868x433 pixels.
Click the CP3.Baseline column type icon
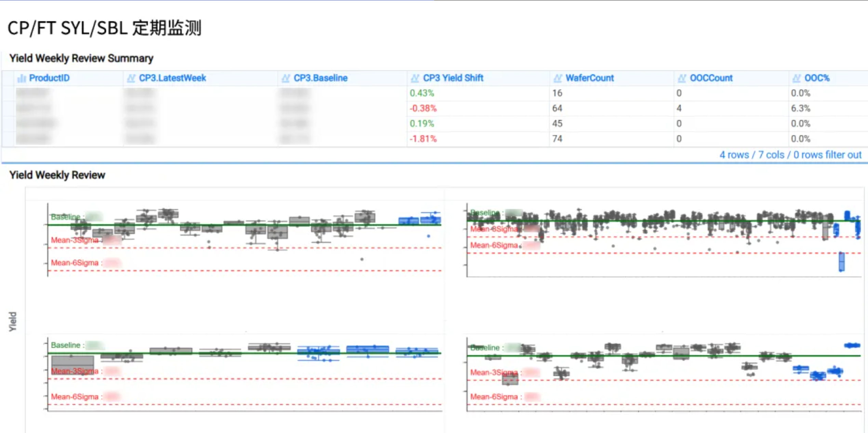tap(286, 78)
